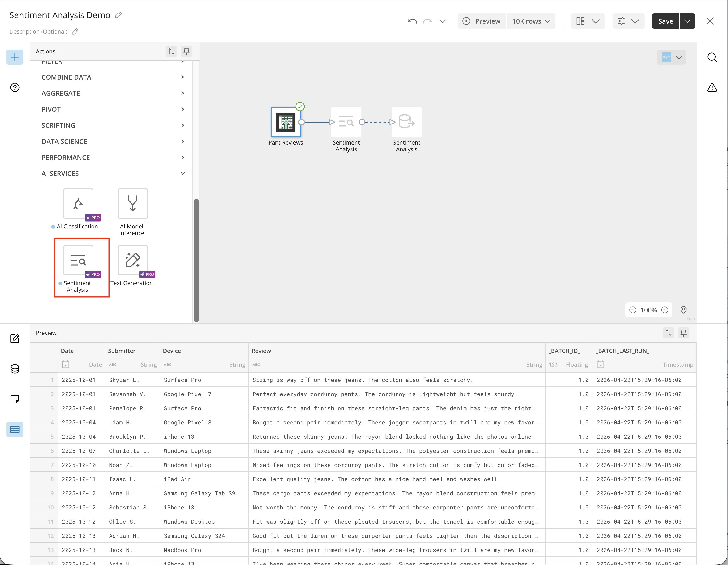Open the warnings triangle icon
Image resolution: width=728 pixels, height=565 pixels.
712,87
